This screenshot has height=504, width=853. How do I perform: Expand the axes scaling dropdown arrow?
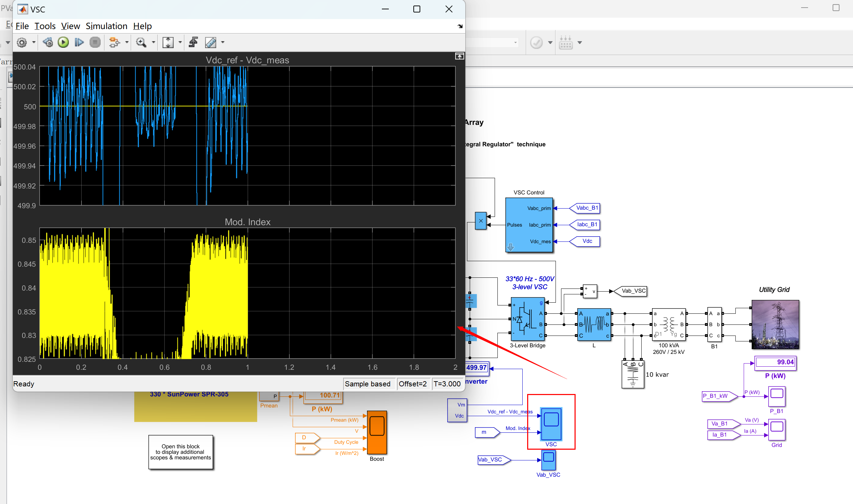pyautogui.click(x=180, y=43)
